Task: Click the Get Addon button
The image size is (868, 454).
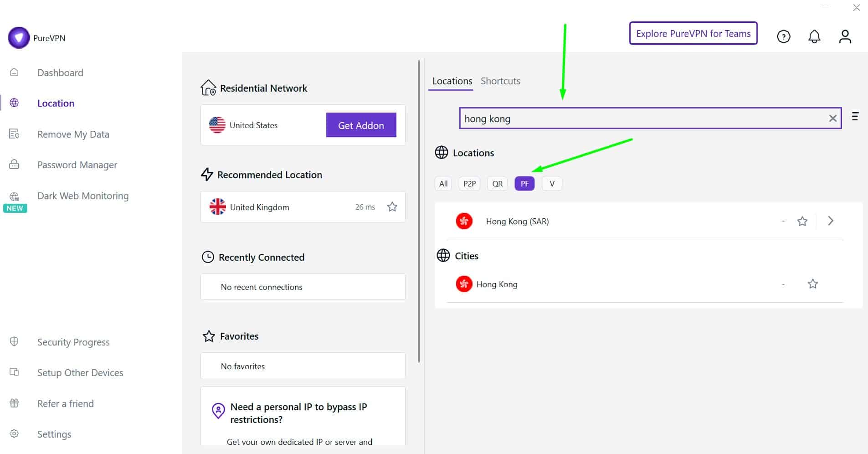Action: 361,125
